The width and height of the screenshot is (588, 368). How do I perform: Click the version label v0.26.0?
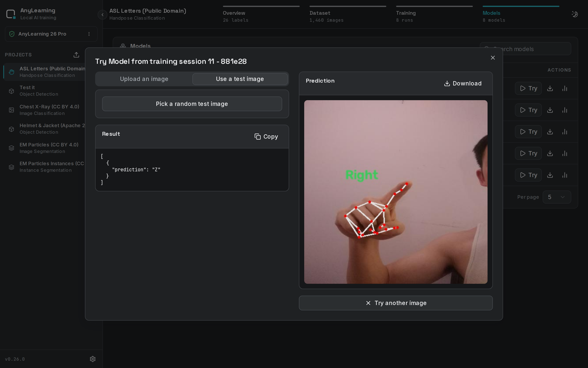(x=15, y=359)
